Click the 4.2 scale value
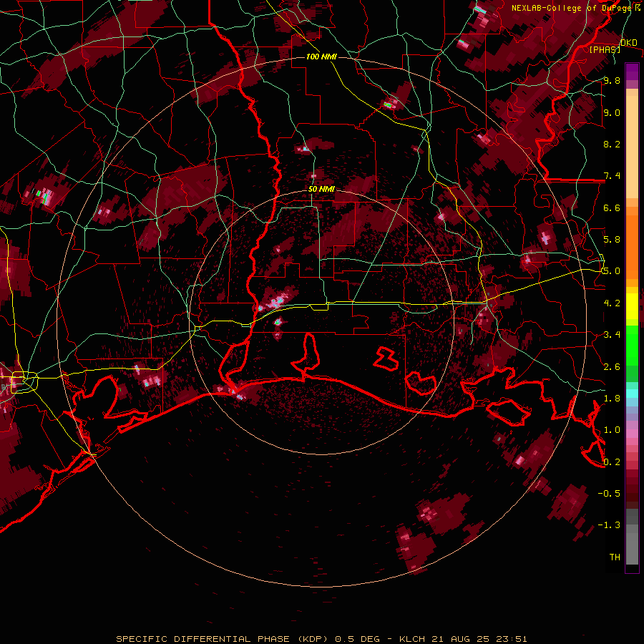Image resolution: width=644 pixels, height=644 pixels. click(612, 303)
